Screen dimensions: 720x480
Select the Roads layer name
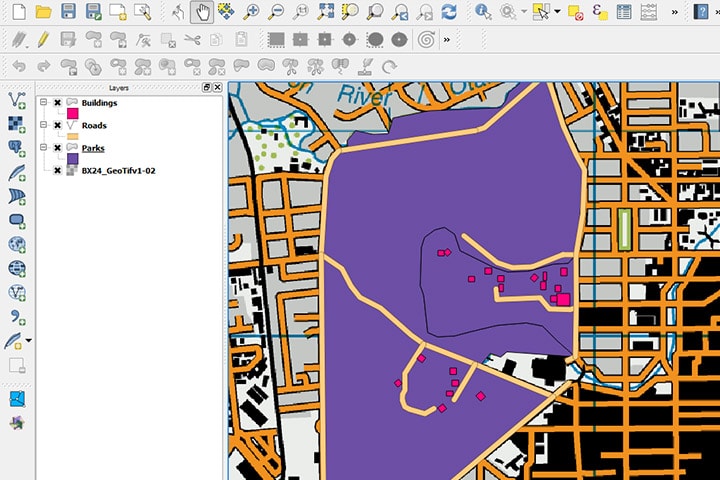[94, 125]
